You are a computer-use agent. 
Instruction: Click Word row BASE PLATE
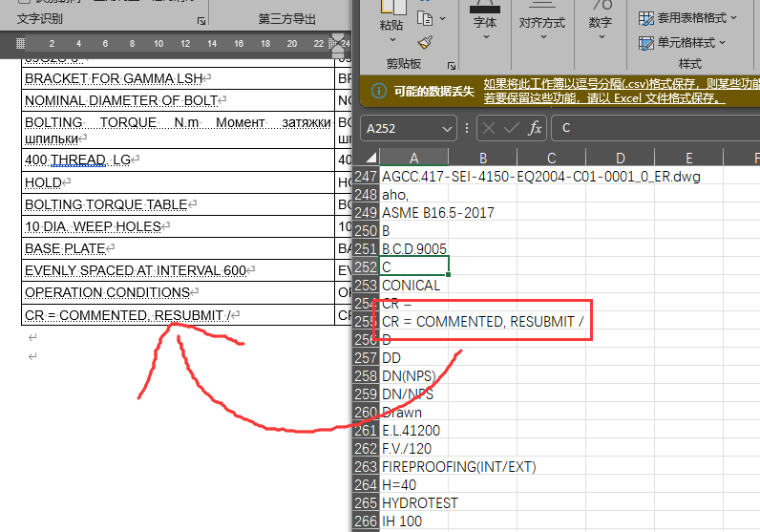(x=178, y=248)
